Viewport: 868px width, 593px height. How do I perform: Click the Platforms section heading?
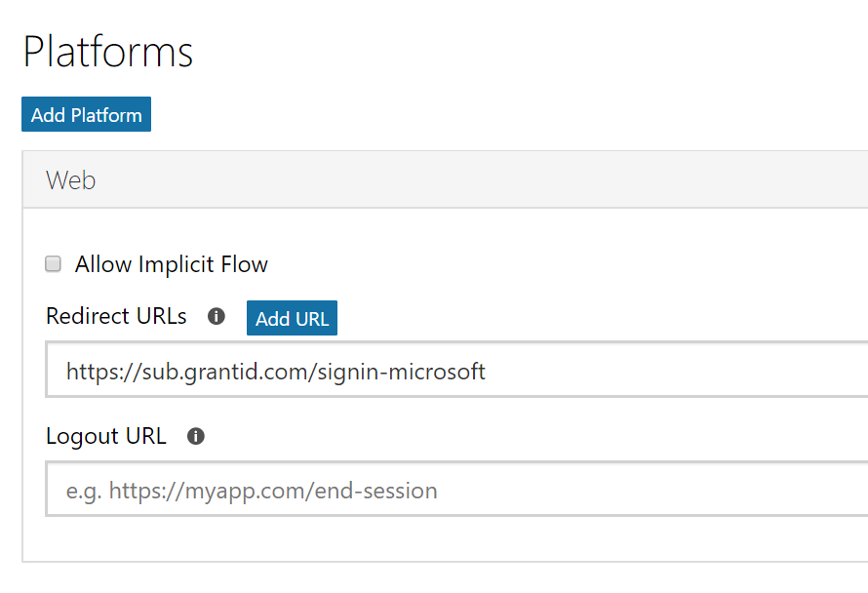point(108,52)
